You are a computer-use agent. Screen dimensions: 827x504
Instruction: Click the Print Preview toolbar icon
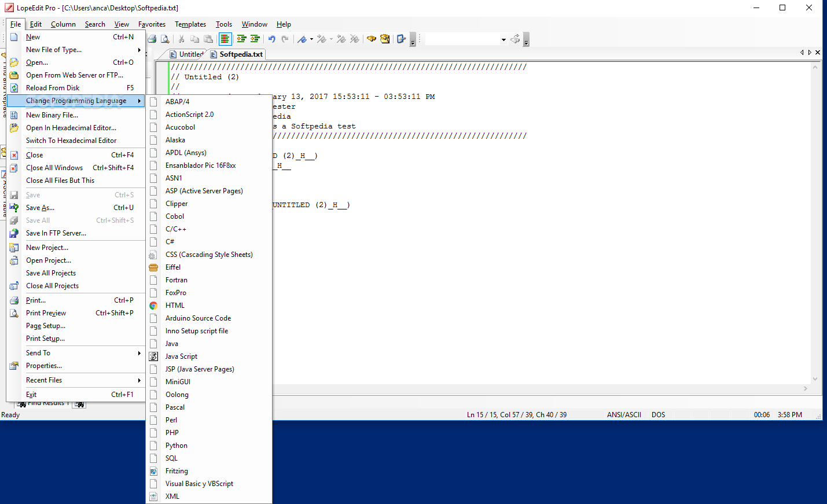pos(165,39)
